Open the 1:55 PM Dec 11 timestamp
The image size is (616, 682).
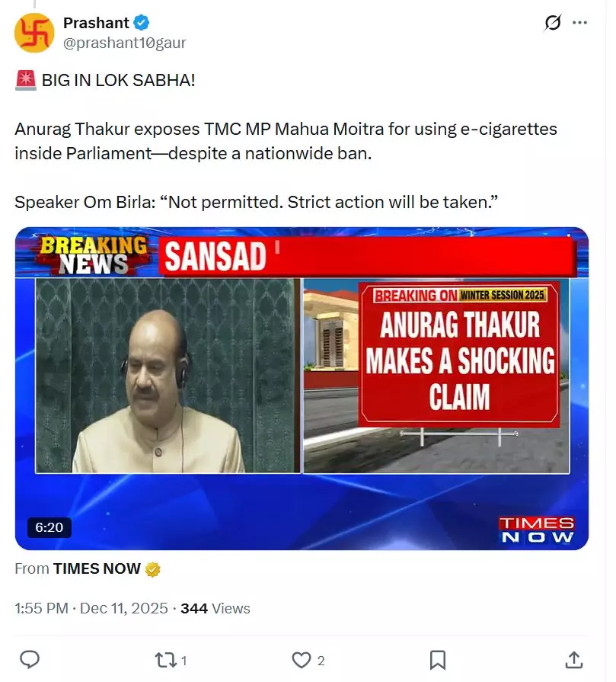pyautogui.click(x=91, y=608)
